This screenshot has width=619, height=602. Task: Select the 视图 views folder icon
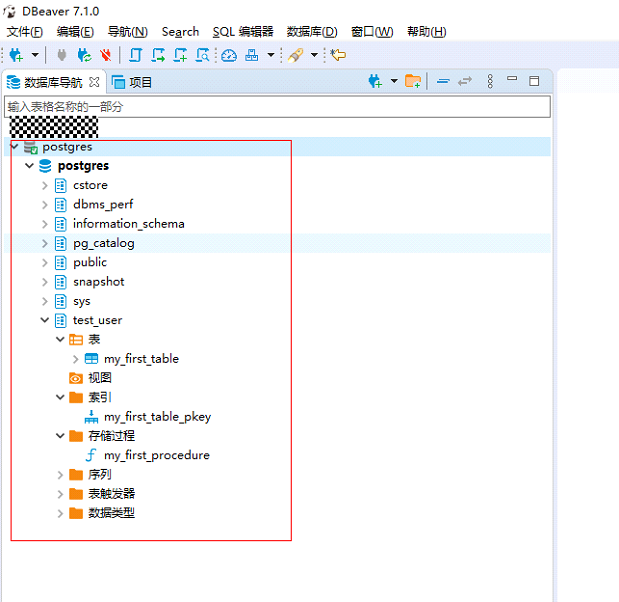pos(76,378)
